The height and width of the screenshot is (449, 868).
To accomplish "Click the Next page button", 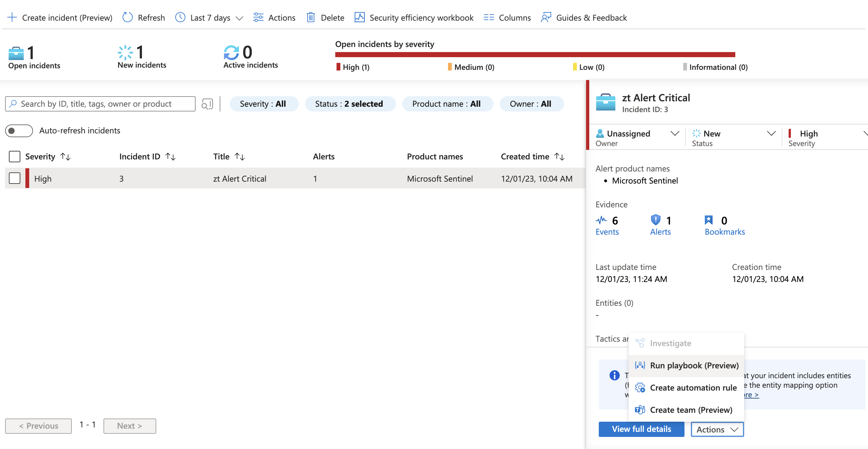I will click(130, 426).
